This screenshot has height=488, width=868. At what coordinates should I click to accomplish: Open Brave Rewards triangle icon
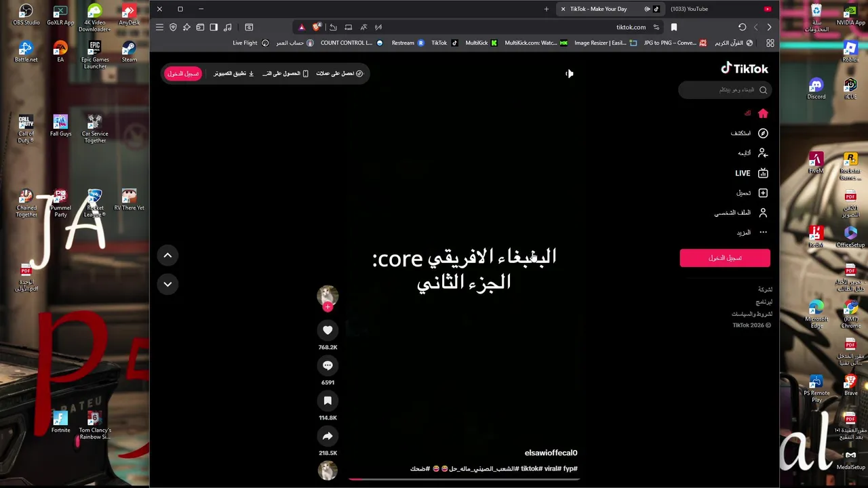pos(302,27)
